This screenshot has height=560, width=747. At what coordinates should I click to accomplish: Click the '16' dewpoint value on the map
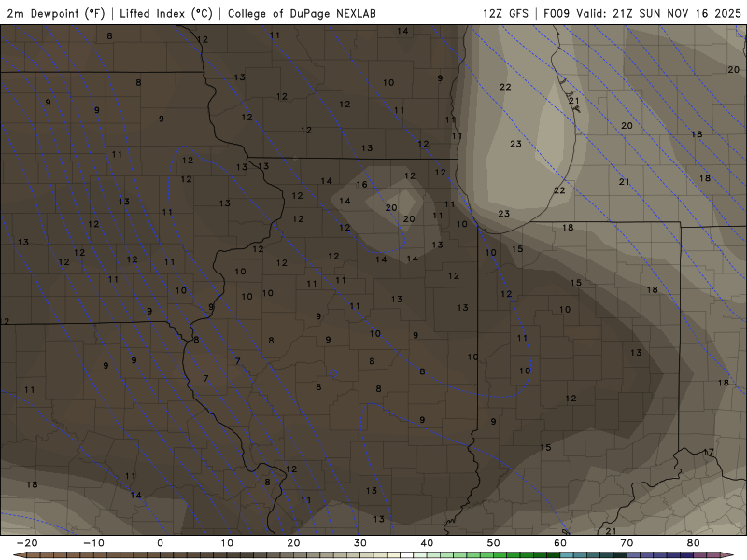[x=361, y=184]
